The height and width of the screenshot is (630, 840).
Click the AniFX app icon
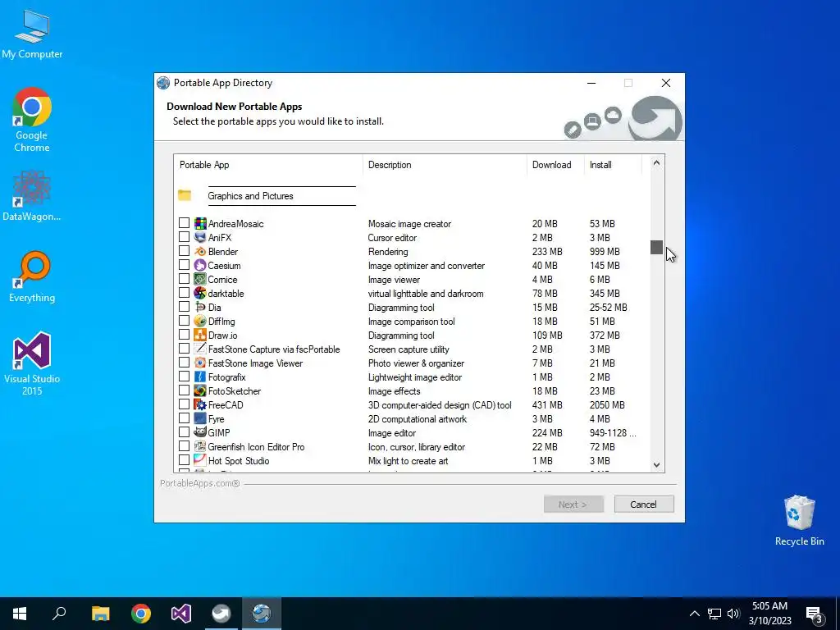pyautogui.click(x=200, y=237)
